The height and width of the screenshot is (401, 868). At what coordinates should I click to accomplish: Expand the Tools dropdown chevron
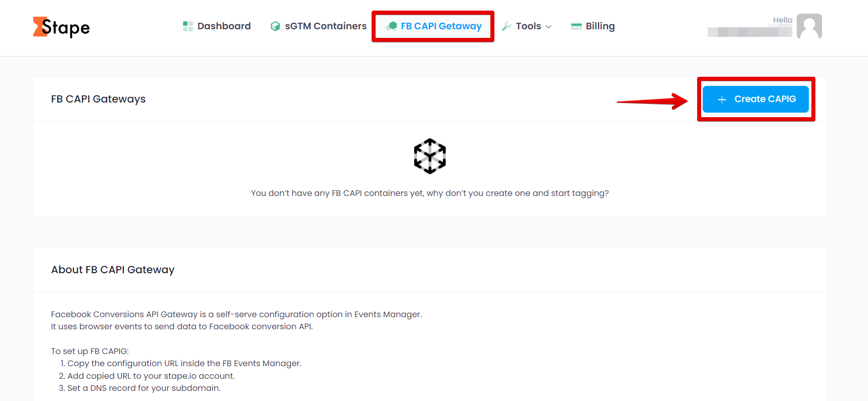pos(549,27)
